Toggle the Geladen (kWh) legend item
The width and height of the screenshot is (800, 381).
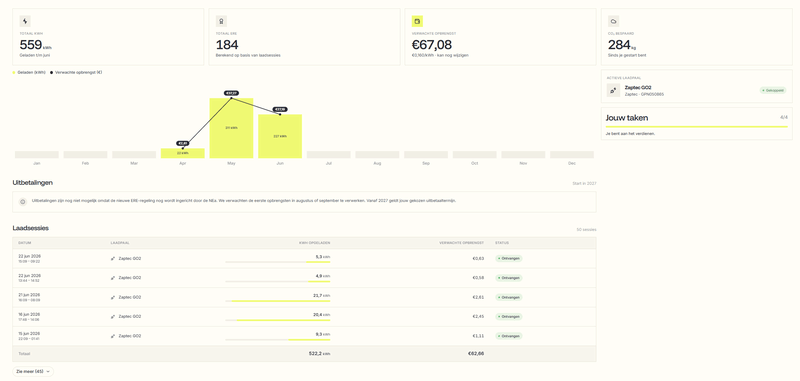click(x=29, y=72)
